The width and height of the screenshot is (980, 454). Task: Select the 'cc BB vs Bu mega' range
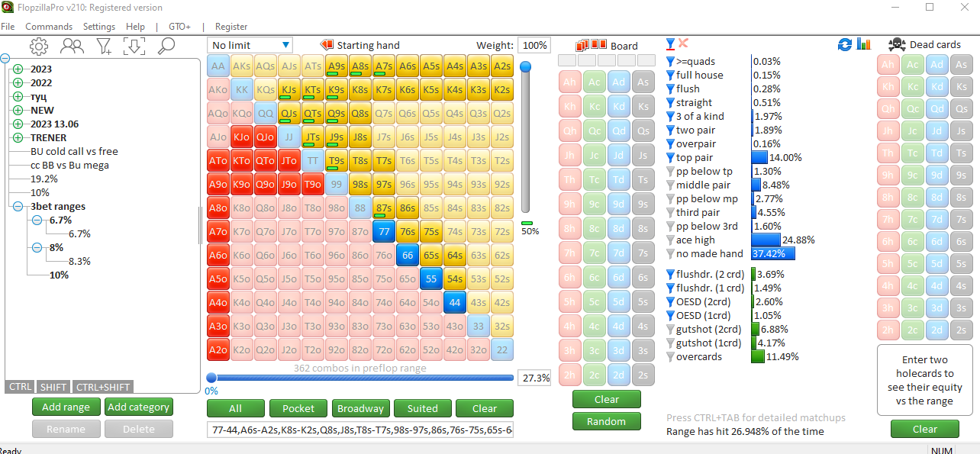point(69,166)
